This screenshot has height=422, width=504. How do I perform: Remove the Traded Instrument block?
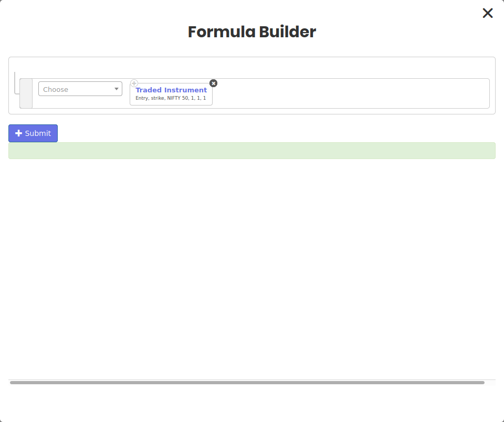[213, 83]
